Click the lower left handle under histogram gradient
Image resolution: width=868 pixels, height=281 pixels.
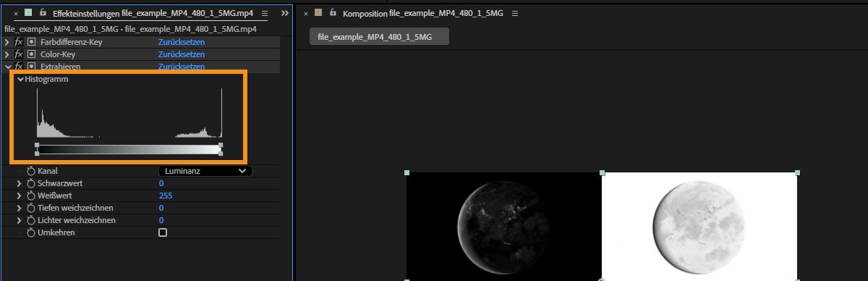pyautogui.click(x=37, y=153)
